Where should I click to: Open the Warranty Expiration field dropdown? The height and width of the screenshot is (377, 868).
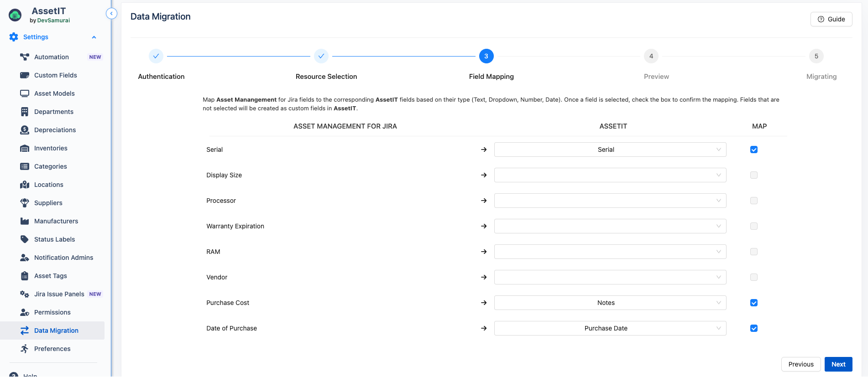(x=610, y=226)
